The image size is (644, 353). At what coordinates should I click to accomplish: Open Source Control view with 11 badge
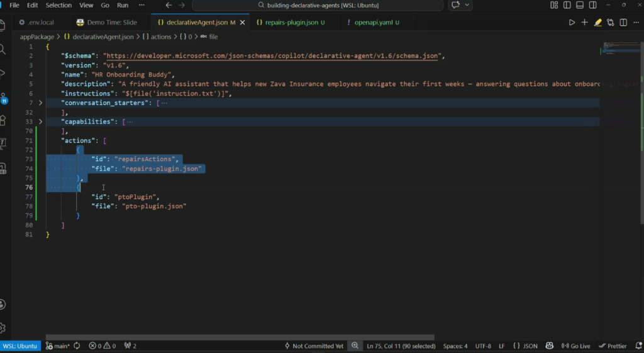(3, 99)
